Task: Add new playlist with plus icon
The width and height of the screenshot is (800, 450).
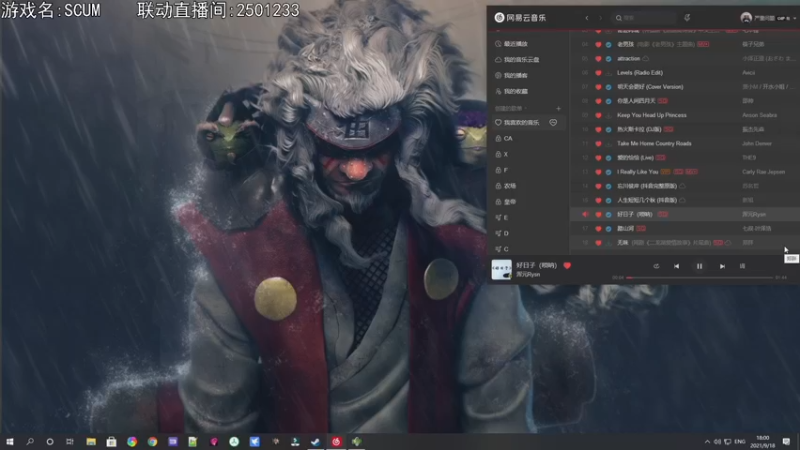Action: pos(558,108)
